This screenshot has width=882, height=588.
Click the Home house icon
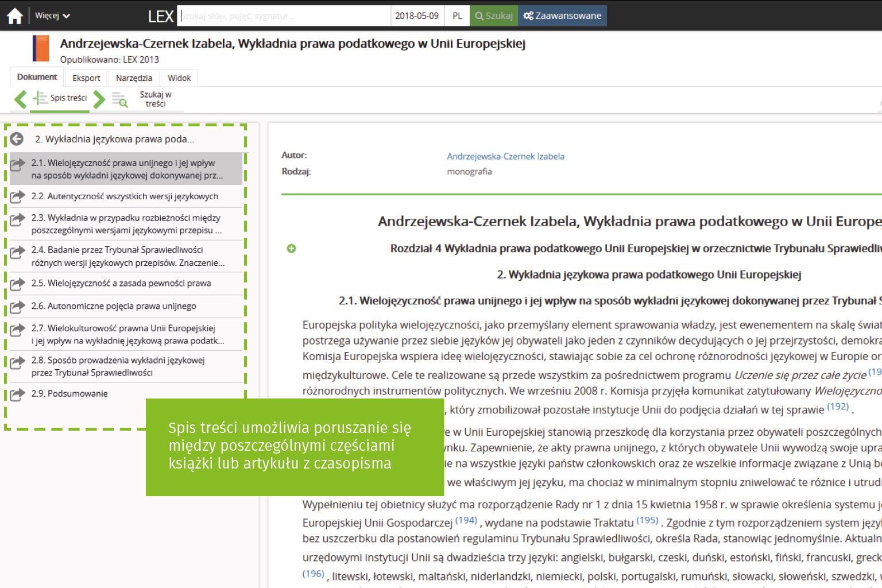pyautogui.click(x=15, y=16)
